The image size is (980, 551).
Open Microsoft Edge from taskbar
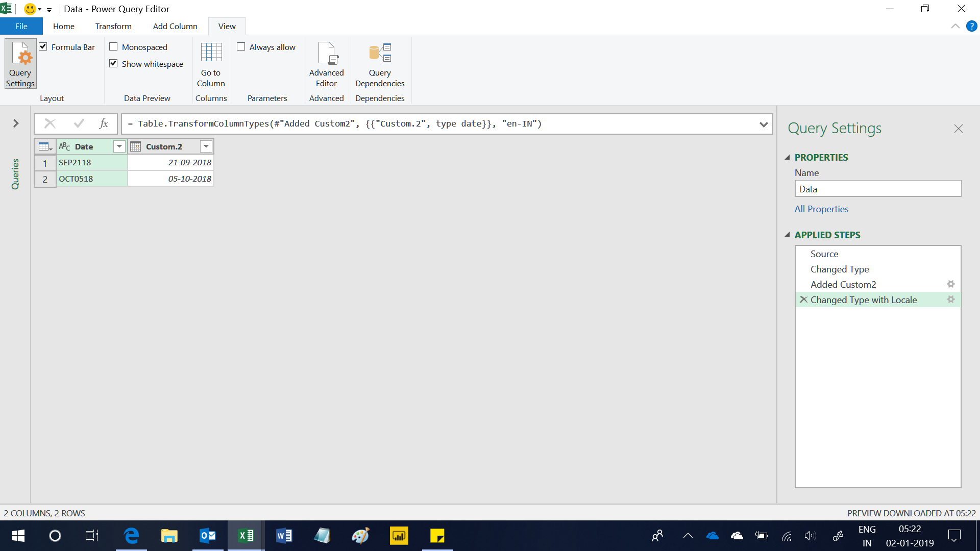(131, 536)
